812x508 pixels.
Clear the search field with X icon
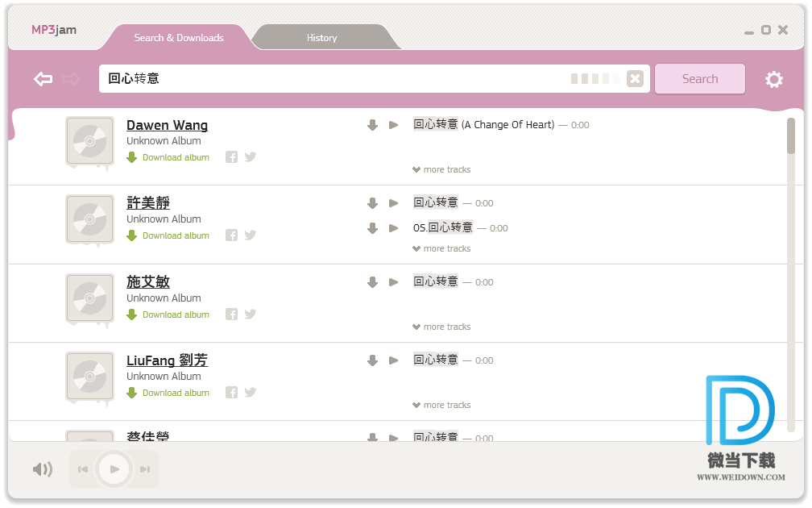(x=635, y=78)
